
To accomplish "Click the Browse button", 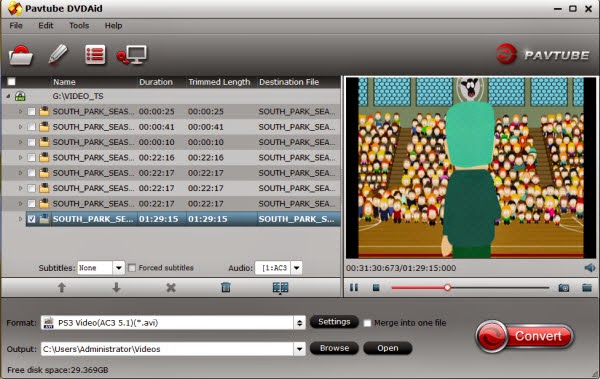I will tap(334, 348).
